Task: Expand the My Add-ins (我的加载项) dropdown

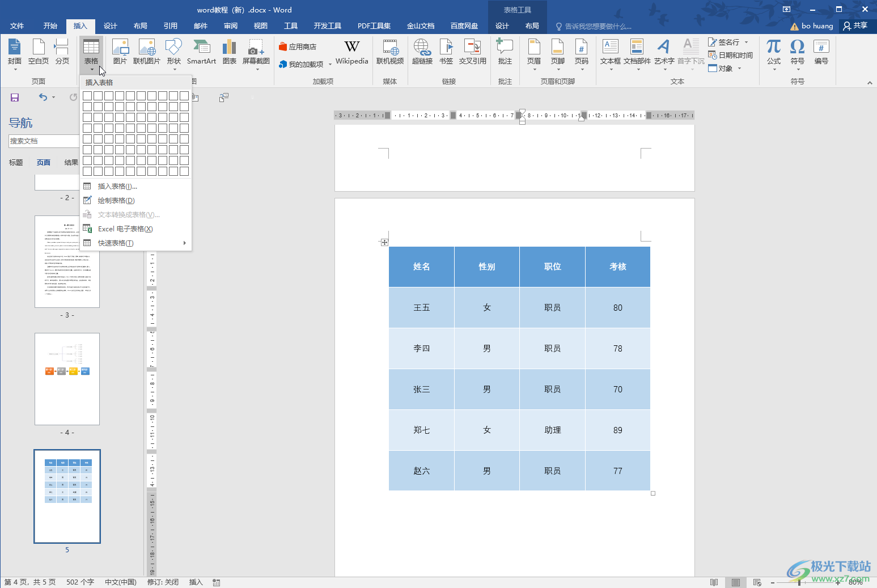Action: [x=330, y=65]
